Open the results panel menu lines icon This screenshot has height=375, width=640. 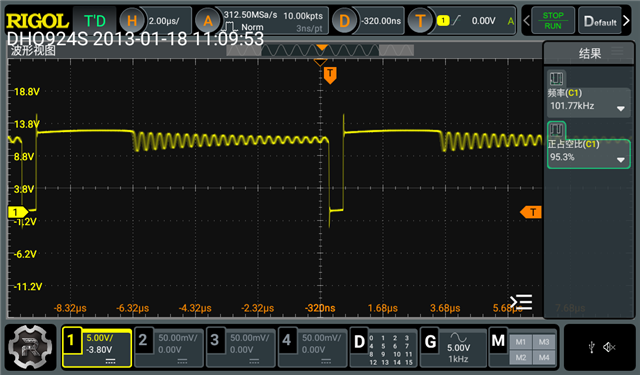(x=617, y=51)
